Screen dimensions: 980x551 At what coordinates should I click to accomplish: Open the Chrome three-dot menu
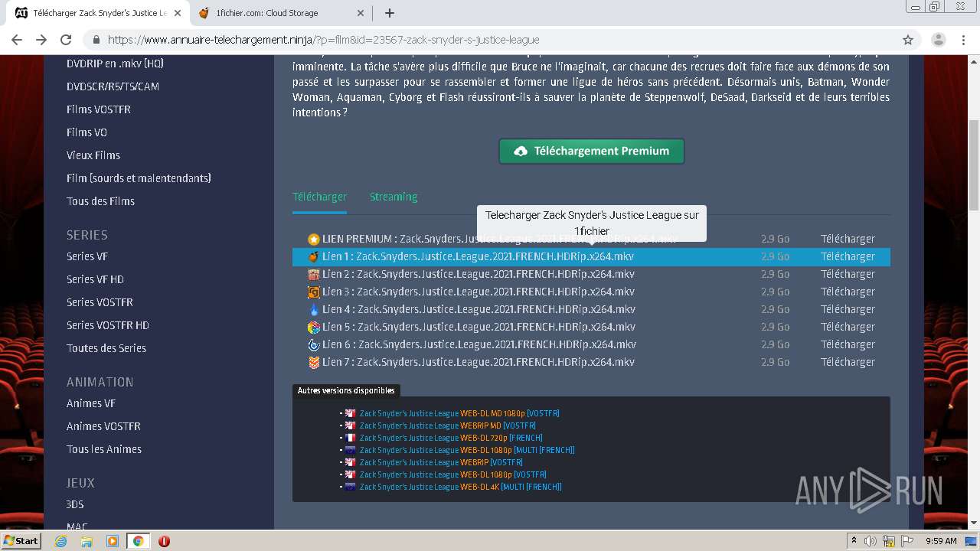pyautogui.click(x=963, y=40)
